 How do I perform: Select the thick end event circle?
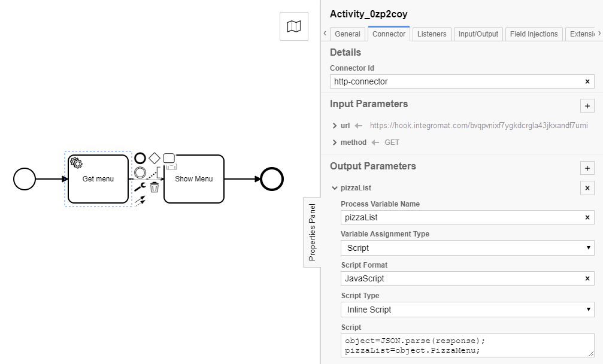[x=272, y=179]
